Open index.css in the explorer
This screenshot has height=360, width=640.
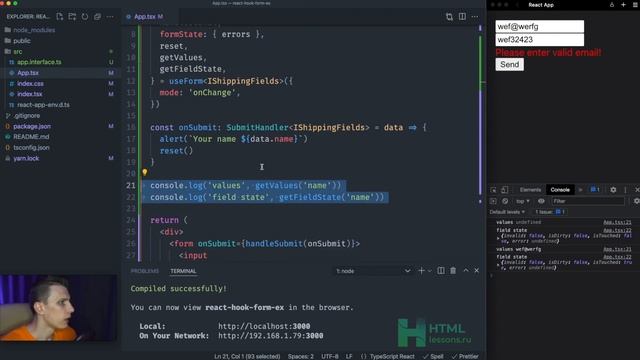30,83
